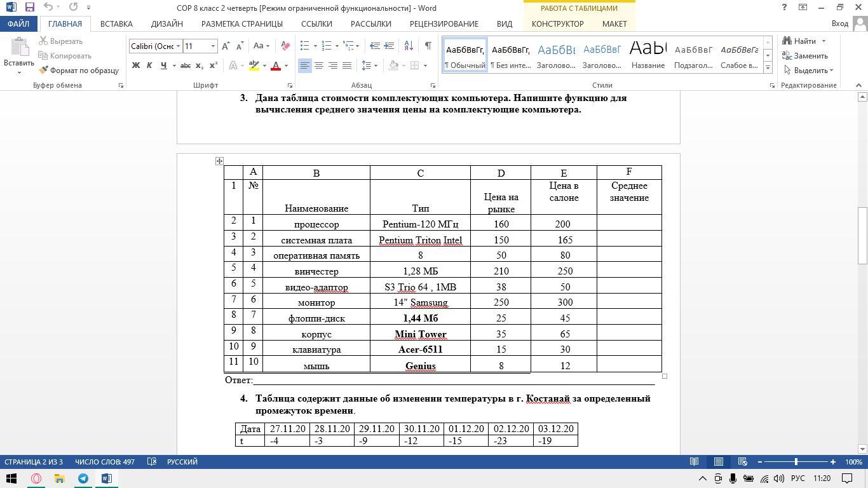Switch to Web Layout view
This screenshot has width=868, height=488.
tap(742, 462)
